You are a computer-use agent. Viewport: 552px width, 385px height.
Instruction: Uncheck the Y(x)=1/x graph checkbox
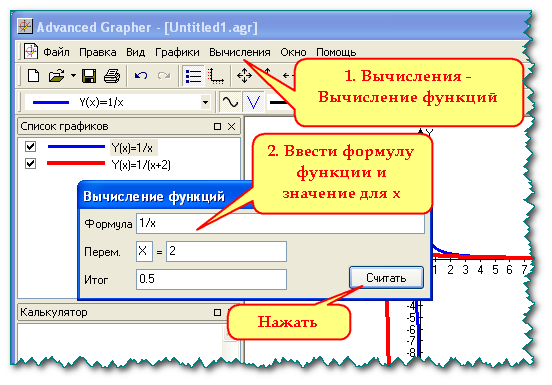point(31,146)
